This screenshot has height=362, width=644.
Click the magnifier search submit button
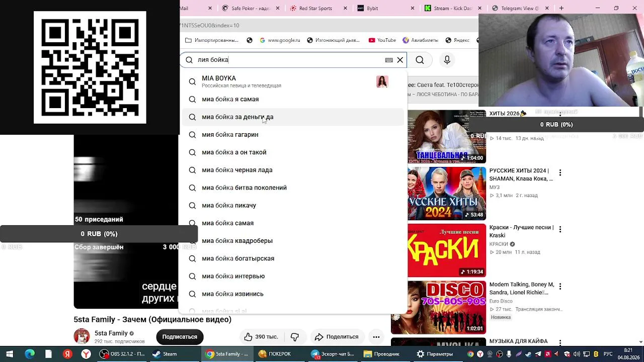(420, 60)
